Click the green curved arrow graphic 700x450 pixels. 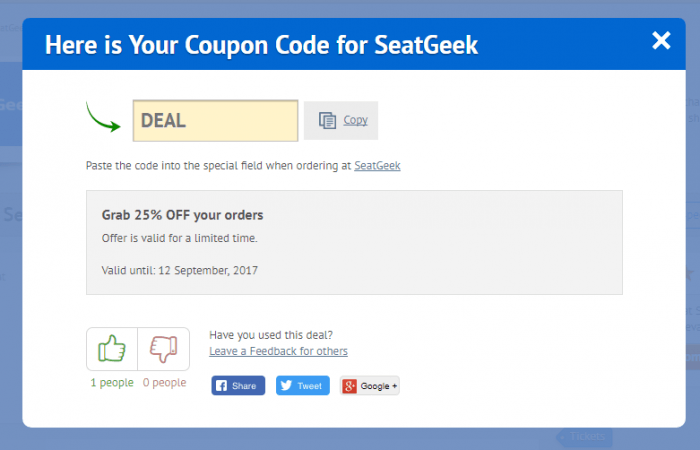point(103,117)
